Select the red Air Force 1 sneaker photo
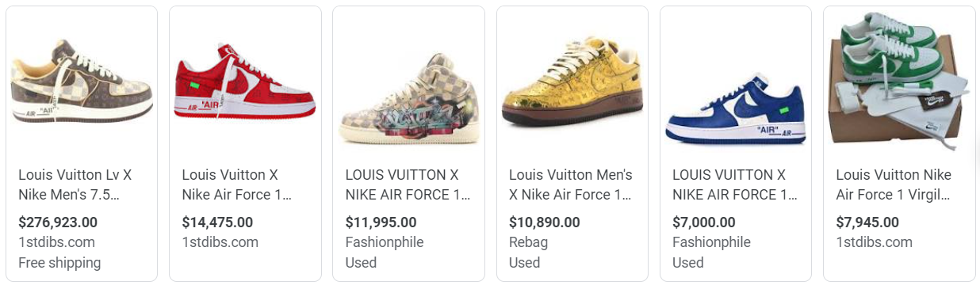 pyautogui.click(x=245, y=82)
